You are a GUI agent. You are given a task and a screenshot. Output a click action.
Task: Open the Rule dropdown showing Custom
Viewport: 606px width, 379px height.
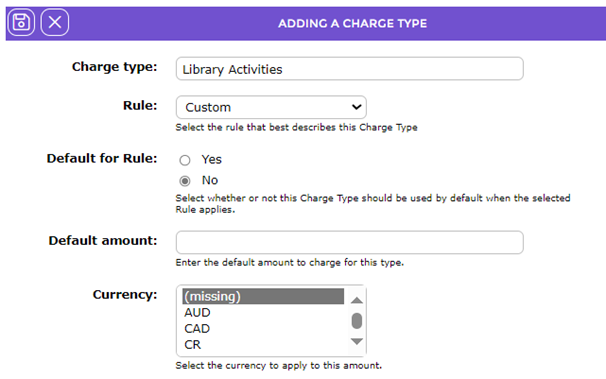[x=271, y=107]
